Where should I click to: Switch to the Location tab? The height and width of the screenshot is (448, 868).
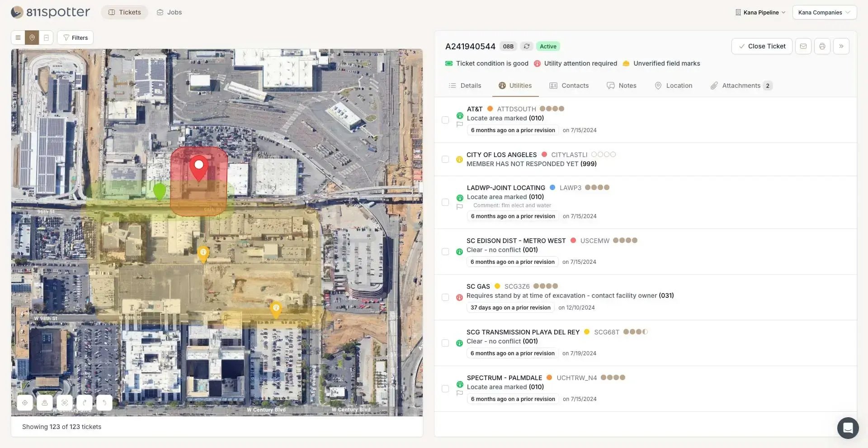[x=674, y=86]
